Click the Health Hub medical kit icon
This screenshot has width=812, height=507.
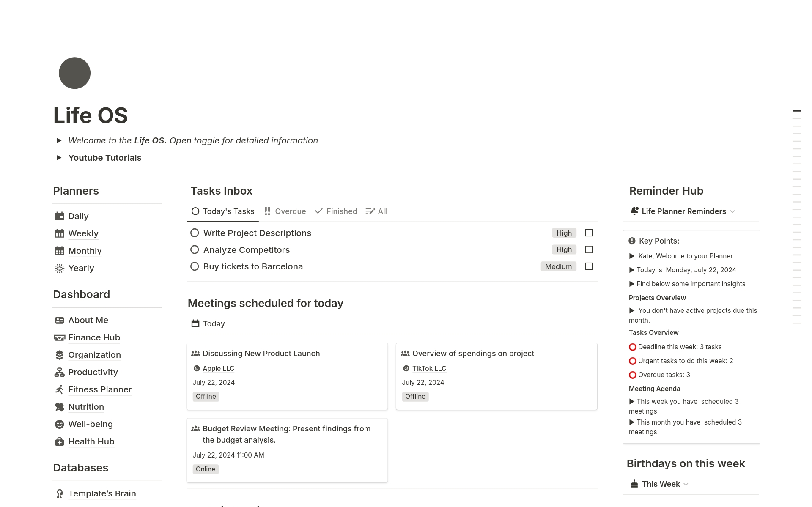coord(60,441)
